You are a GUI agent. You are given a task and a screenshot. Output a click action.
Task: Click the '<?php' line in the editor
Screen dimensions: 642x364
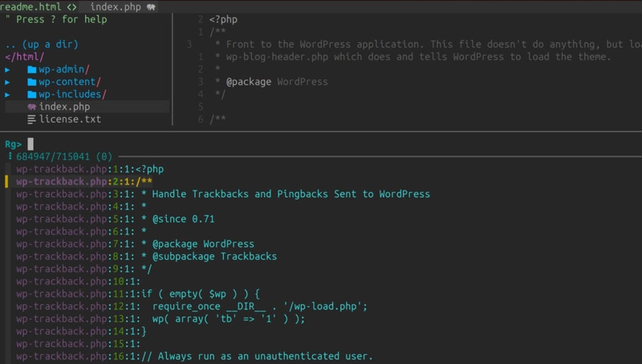224,19
